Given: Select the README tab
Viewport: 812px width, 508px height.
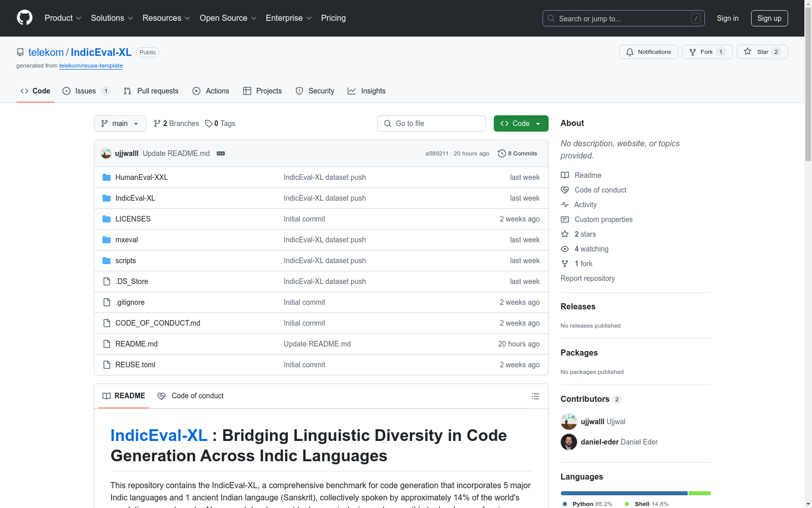Looking at the screenshot, I should (x=124, y=396).
